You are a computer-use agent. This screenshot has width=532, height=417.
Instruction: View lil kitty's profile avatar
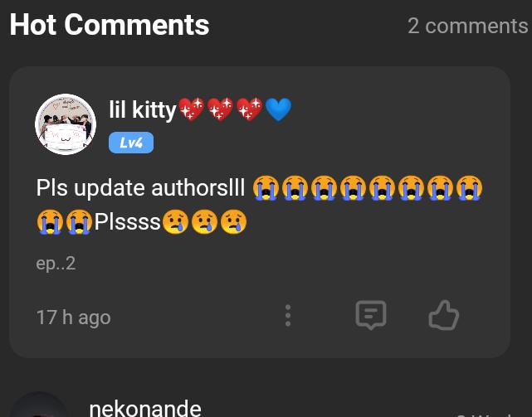pyautogui.click(x=66, y=124)
